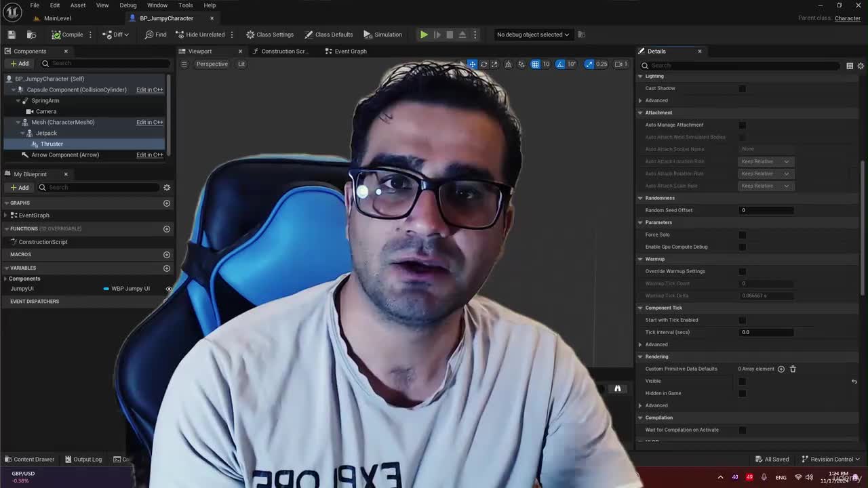Enable the Auto Manage Attachment checkbox

tap(743, 125)
